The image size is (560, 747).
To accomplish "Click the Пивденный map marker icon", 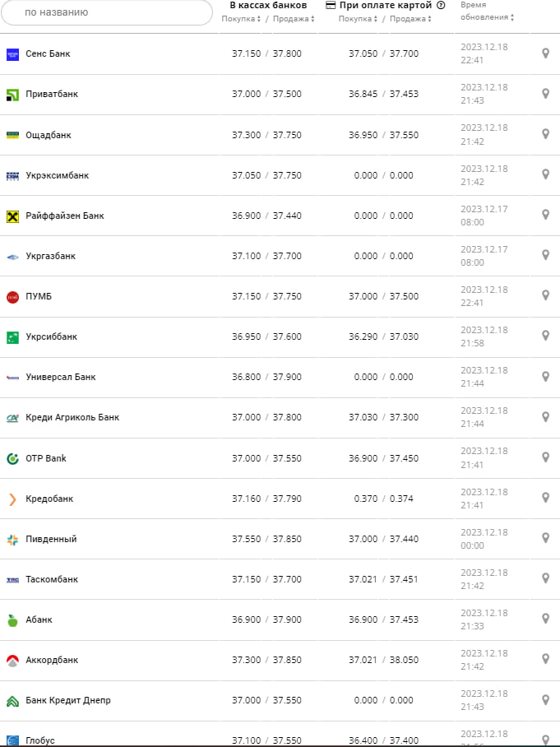I will (545, 539).
